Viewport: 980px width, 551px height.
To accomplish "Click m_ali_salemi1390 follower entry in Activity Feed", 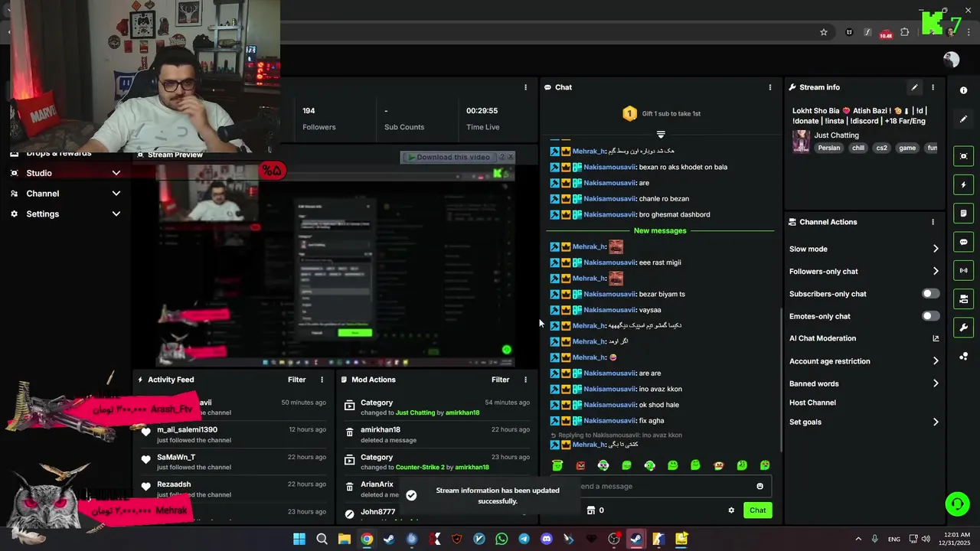I will 233,435.
